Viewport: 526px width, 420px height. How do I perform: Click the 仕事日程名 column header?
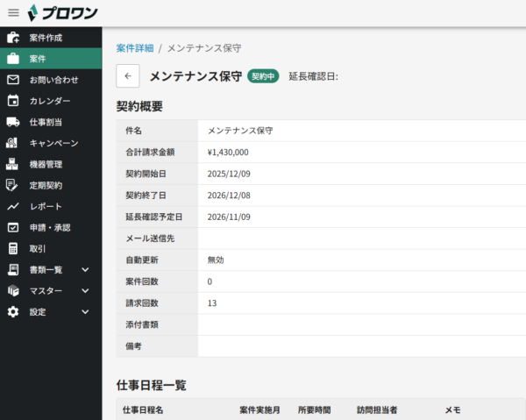click(142, 409)
